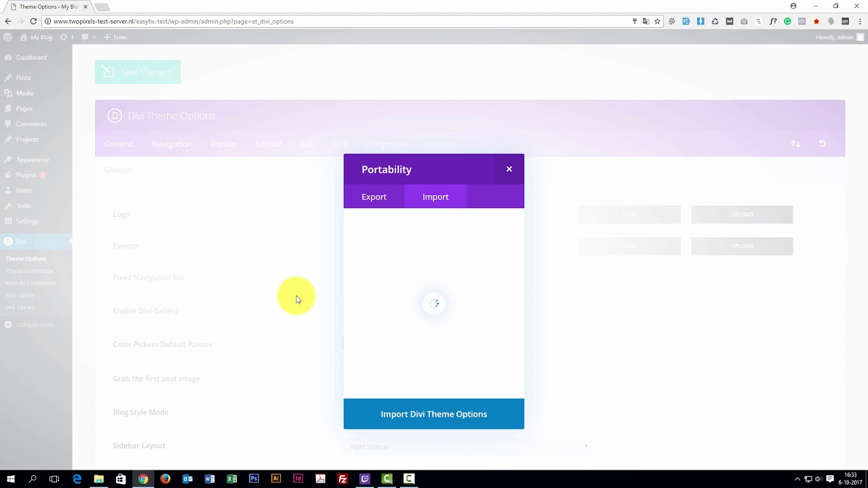Click the Reset button in the Favicon row
Image resolution: width=868 pixels, height=488 pixels.
(630, 246)
